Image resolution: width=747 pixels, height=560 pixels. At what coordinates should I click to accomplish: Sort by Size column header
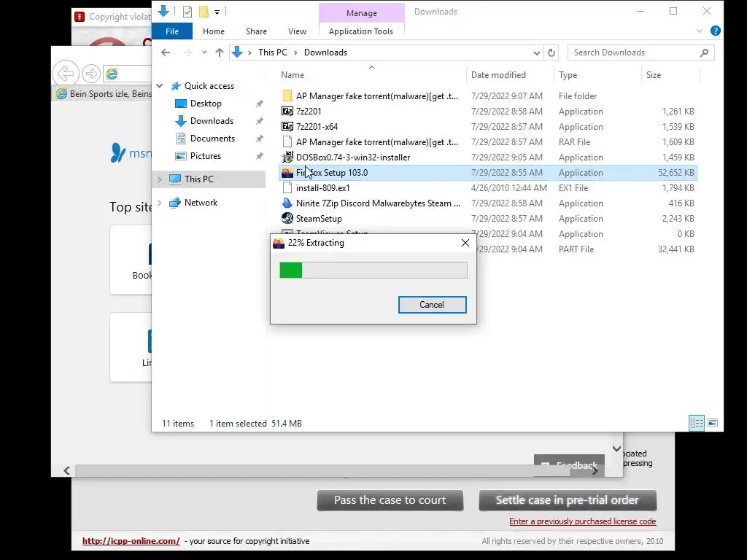coord(654,75)
